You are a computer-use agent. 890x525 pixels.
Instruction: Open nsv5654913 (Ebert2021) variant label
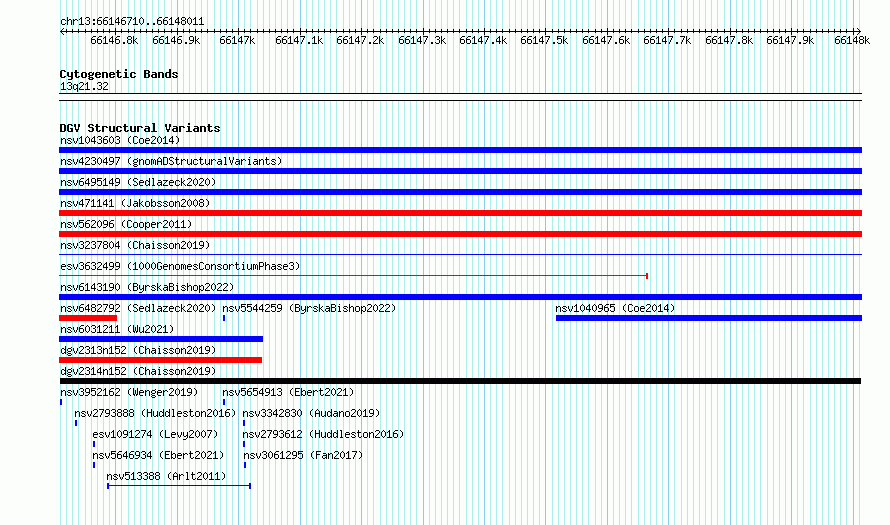click(x=288, y=392)
